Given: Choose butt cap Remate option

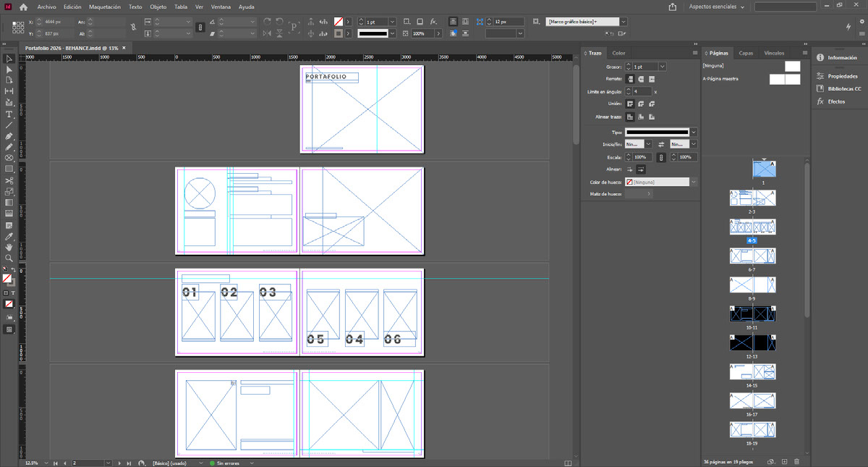Looking at the screenshot, I should pos(630,78).
